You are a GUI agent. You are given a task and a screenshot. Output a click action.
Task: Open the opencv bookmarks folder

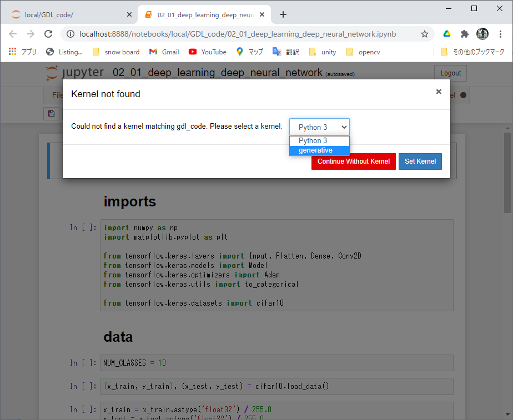[x=364, y=52]
